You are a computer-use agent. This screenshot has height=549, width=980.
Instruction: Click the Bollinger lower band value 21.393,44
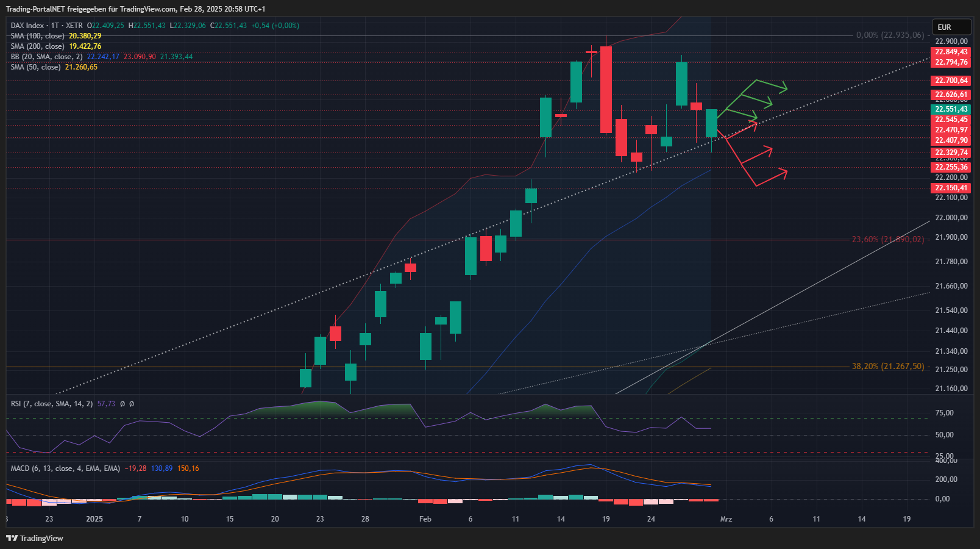pos(177,57)
